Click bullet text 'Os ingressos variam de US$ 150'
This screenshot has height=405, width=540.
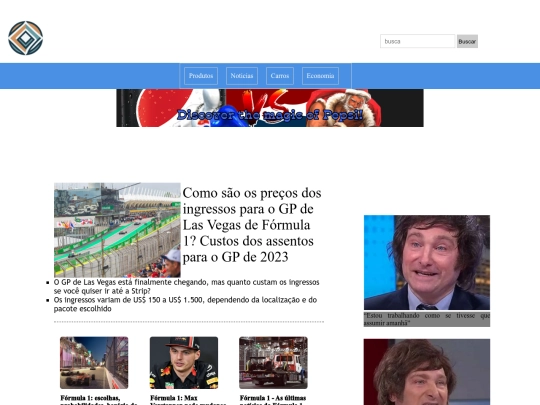(185, 304)
